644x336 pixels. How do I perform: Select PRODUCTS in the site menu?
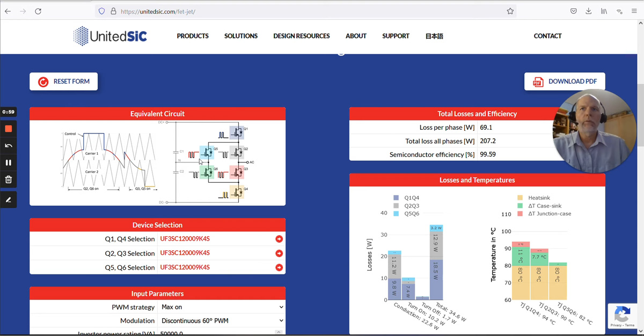(x=193, y=36)
